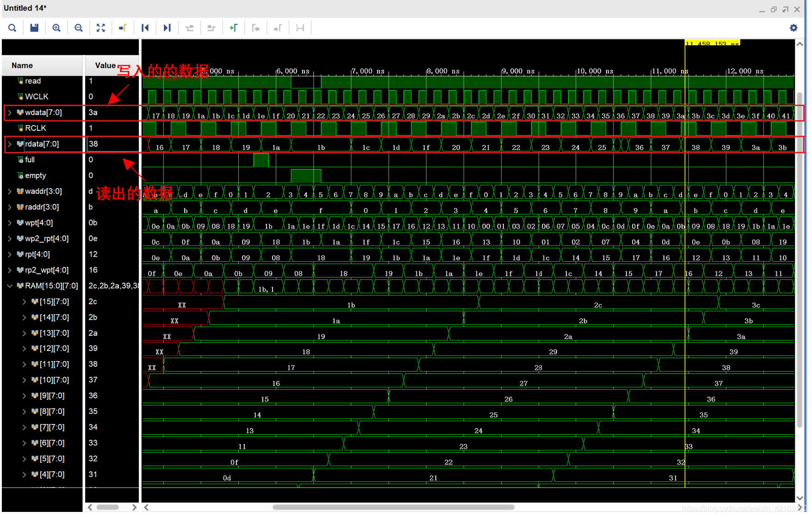Expand the rpt[4:0] signal
Image resolution: width=812 pixels, height=517 pixels.
point(10,254)
